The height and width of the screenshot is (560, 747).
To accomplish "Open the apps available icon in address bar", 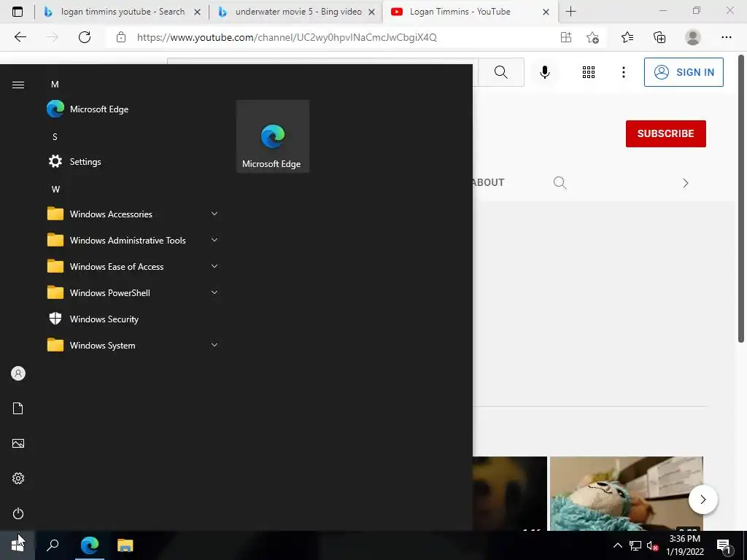I will [566, 37].
